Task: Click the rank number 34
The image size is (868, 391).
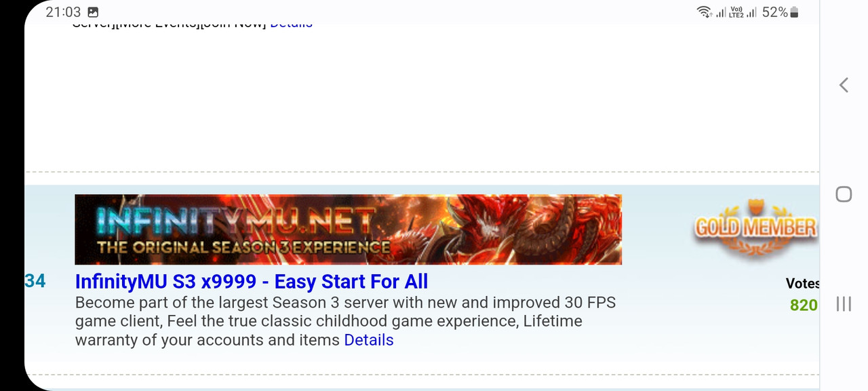Action: click(35, 281)
